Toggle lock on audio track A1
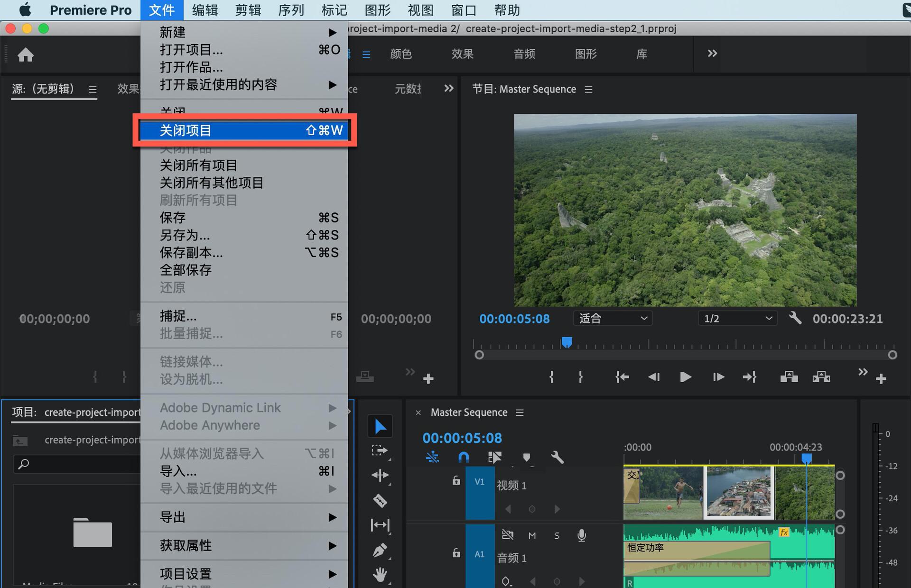The width and height of the screenshot is (911, 588). (456, 553)
